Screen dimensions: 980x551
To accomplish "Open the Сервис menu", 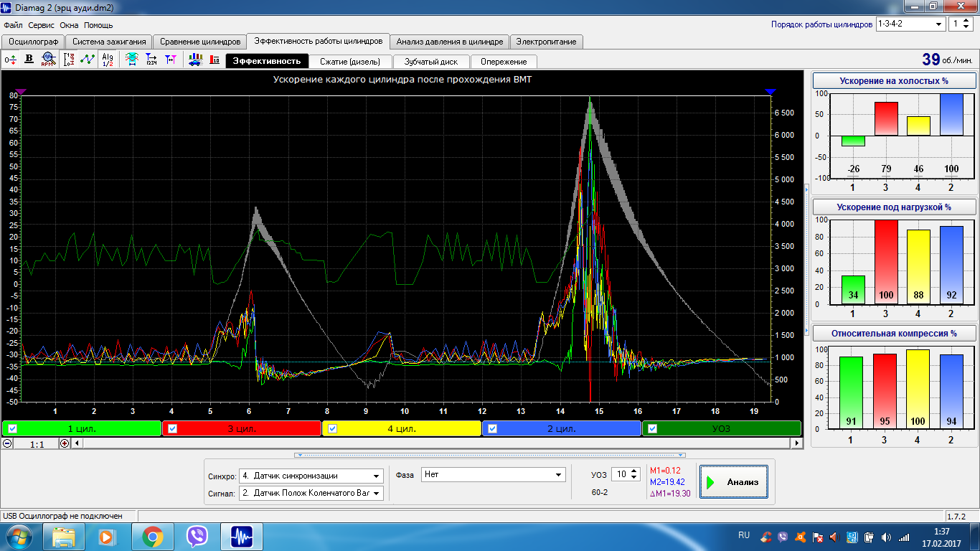I will coord(42,24).
